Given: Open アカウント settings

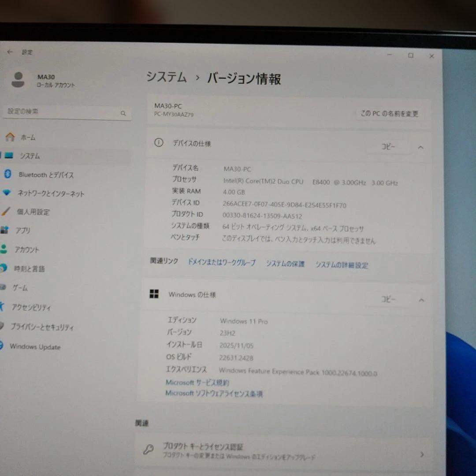Looking at the screenshot, I should [x=27, y=249].
